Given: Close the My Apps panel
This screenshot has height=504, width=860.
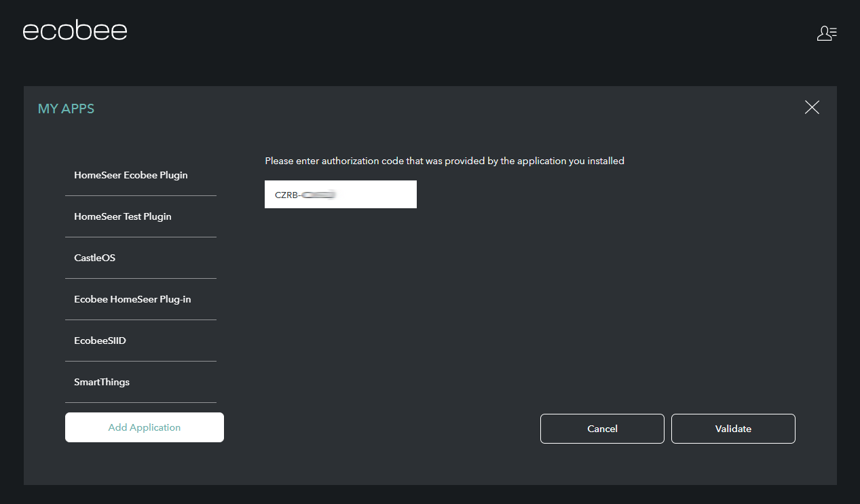Looking at the screenshot, I should [811, 107].
